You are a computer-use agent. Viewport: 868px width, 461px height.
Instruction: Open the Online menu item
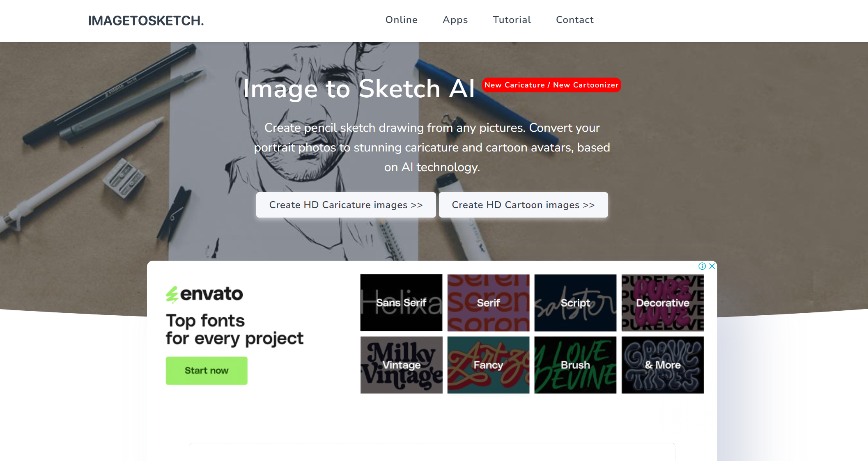[401, 20]
